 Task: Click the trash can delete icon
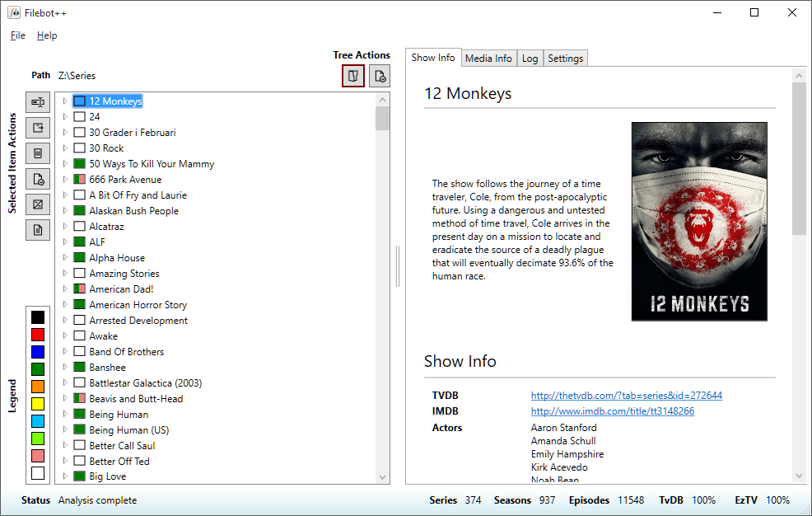tap(38, 153)
